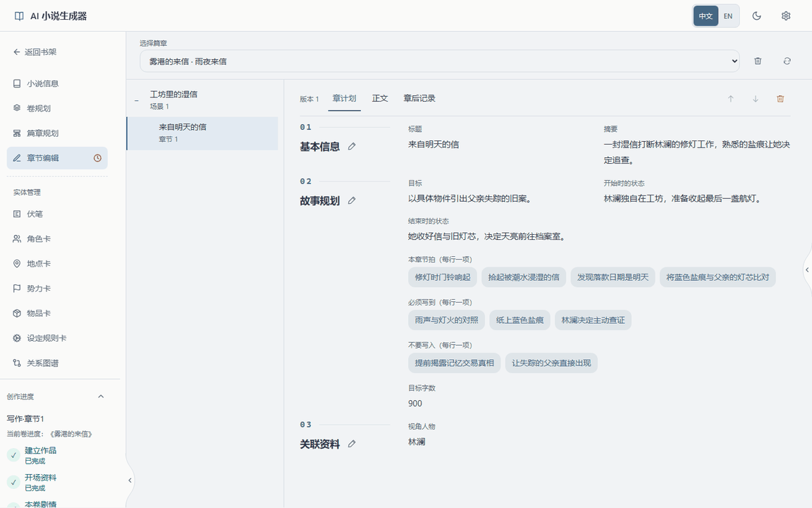The image size is (812, 508).
Task: Open 设定规则卡 entity page
Action: (x=57, y=339)
